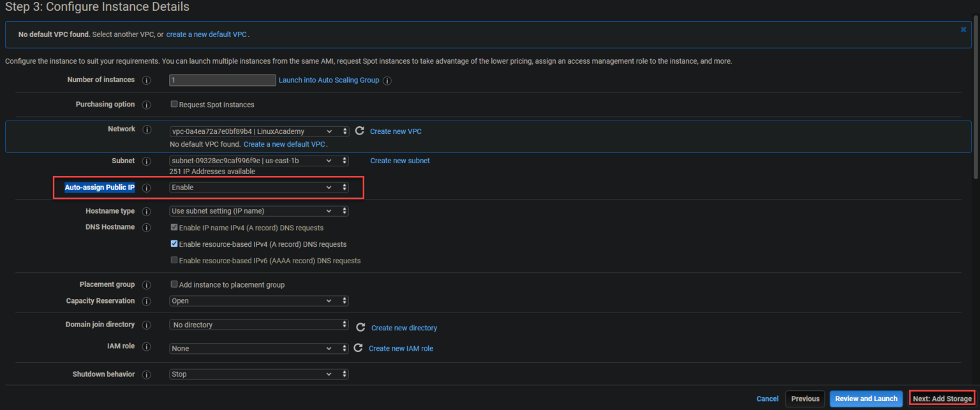Screen dimensions: 980x410
Task: Check Add instance to placement group
Action: coord(174,284)
